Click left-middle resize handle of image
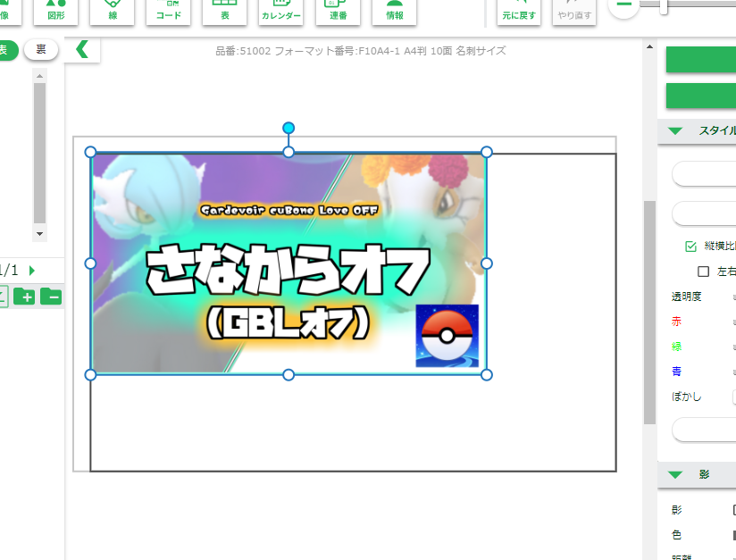The height and width of the screenshot is (560, 736). tap(90, 263)
